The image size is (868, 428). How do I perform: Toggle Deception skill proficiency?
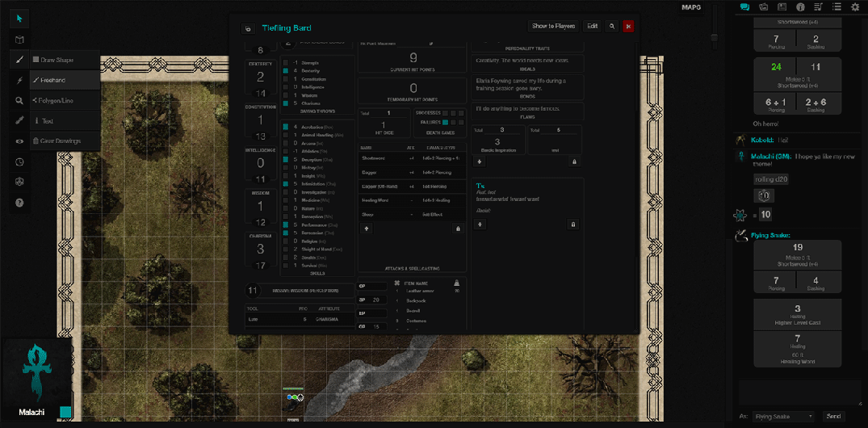[x=286, y=159]
